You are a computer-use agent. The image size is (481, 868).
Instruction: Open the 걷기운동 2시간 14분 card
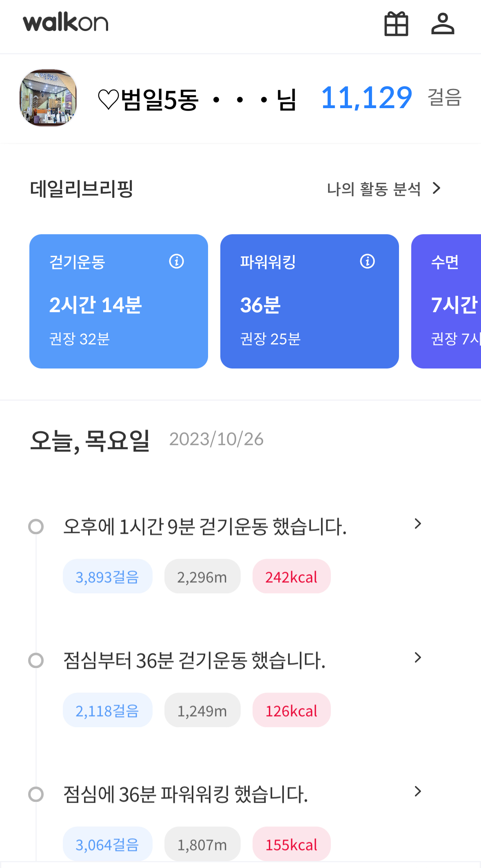[118, 310]
